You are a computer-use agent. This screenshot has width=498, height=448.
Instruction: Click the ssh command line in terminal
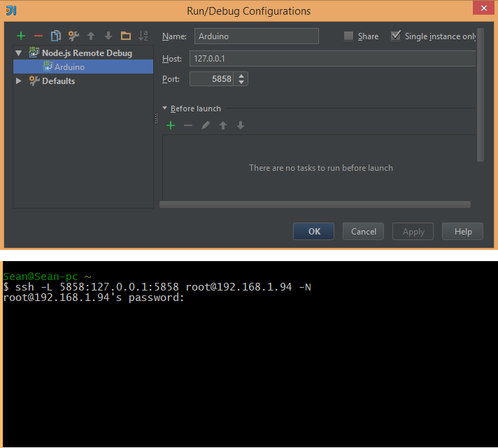click(x=157, y=287)
